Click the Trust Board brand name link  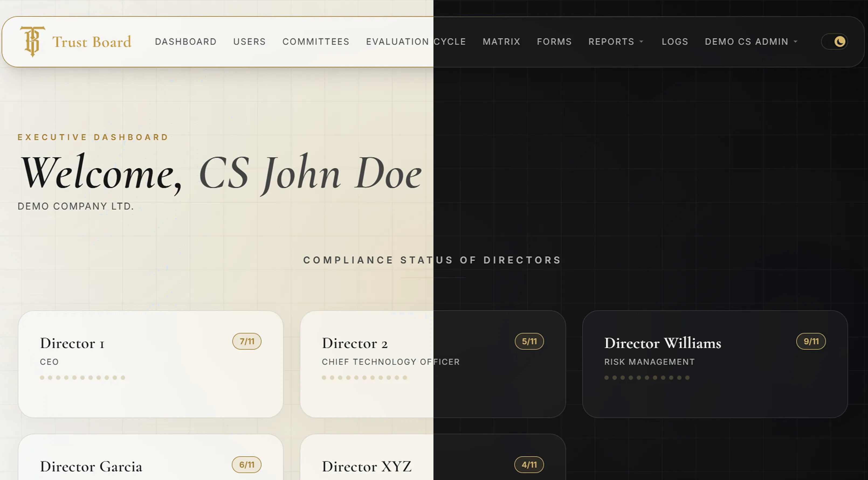92,42
